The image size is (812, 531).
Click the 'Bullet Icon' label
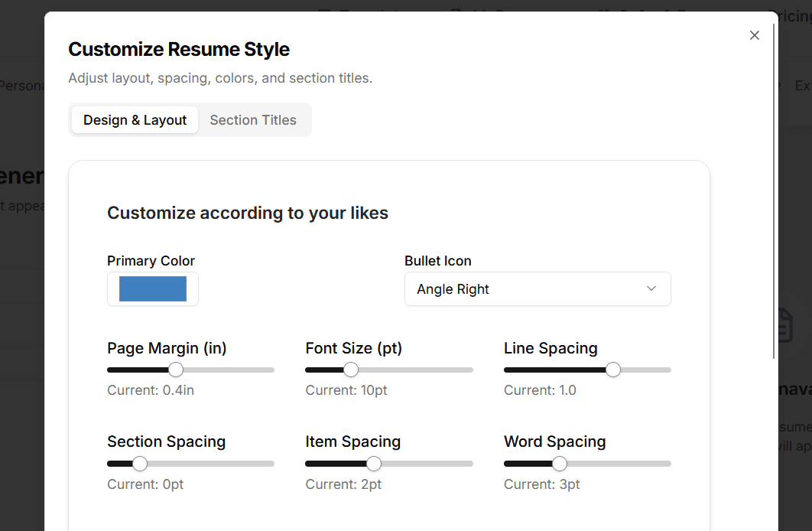[x=437, y=261]
